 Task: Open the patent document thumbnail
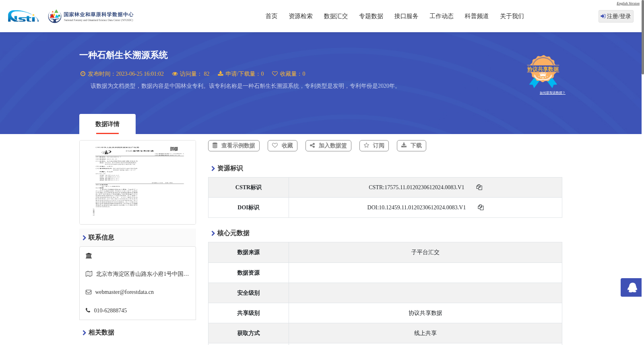(138, 182)
